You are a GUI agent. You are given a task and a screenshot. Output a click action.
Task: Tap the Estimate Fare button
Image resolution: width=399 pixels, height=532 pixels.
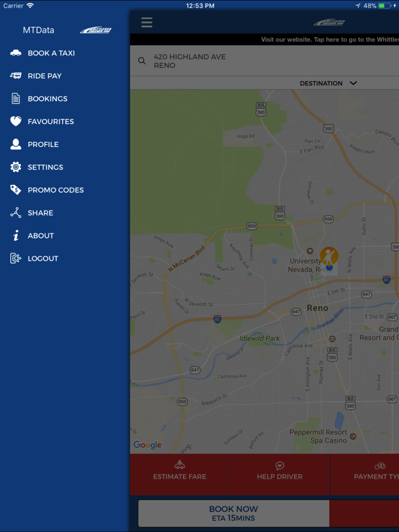pos(180,474)
